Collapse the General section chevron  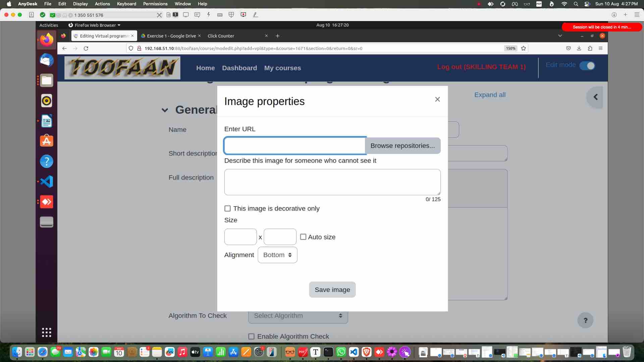[x=165, y=110]
